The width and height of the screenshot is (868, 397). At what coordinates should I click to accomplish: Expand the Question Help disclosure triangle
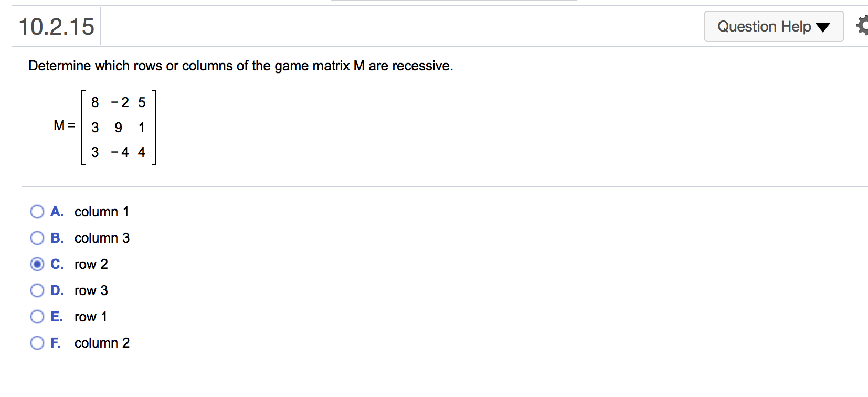[x=822, y=27]
